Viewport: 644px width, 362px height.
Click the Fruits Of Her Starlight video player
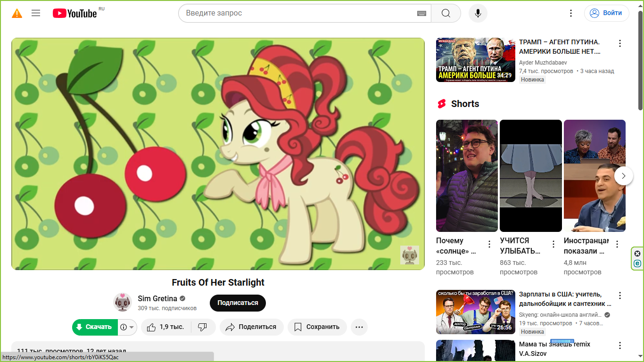pos(218,154)
